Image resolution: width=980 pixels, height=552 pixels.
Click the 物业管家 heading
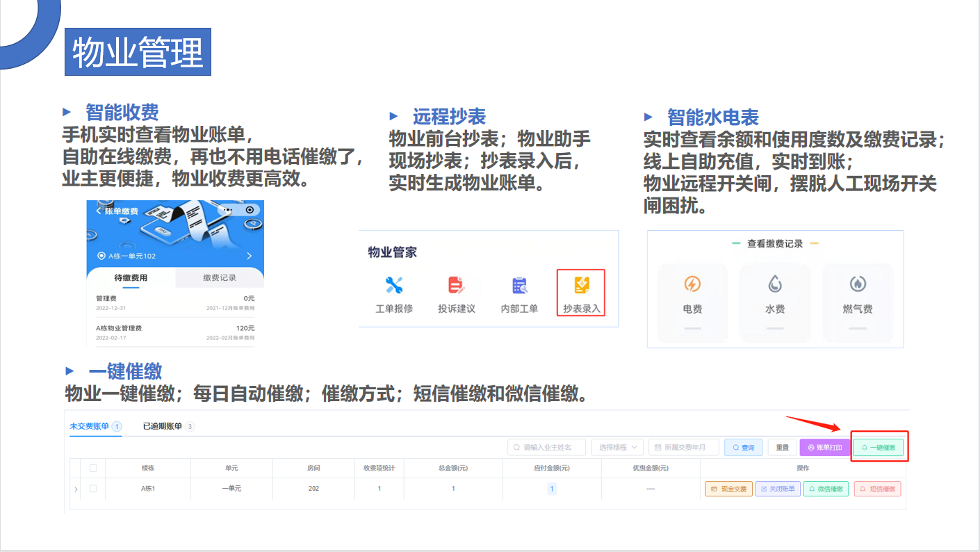point(393,252)
